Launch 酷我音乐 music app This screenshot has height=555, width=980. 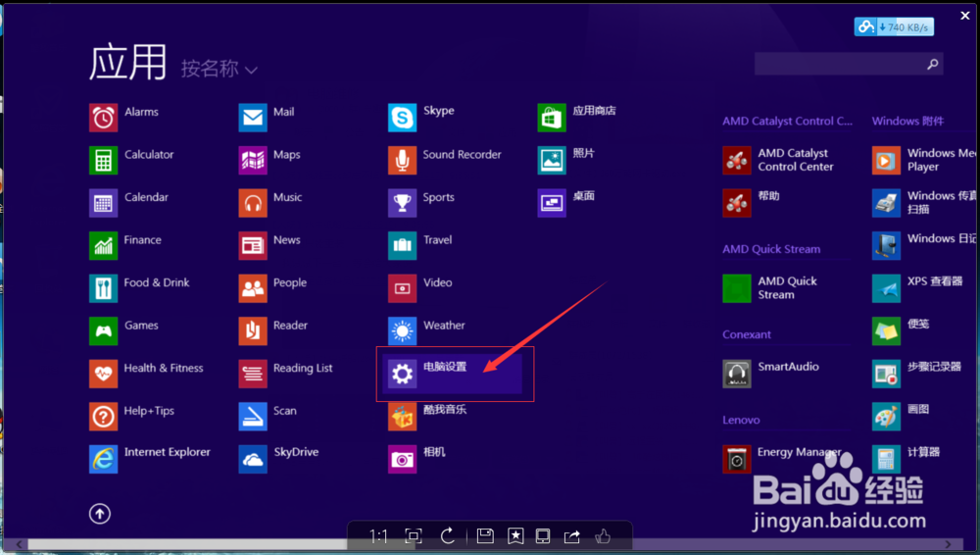coord(427,416)
